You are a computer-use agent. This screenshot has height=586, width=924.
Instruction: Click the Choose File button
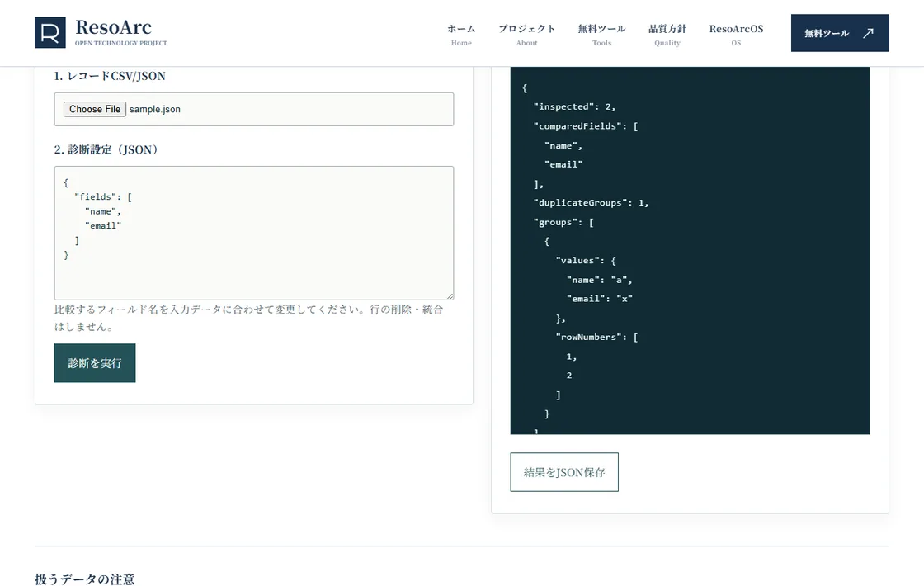click(95, 109)
